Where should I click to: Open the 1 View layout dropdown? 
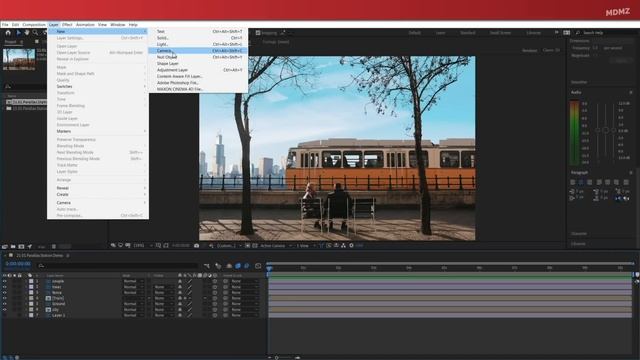(x=306, y=246)
